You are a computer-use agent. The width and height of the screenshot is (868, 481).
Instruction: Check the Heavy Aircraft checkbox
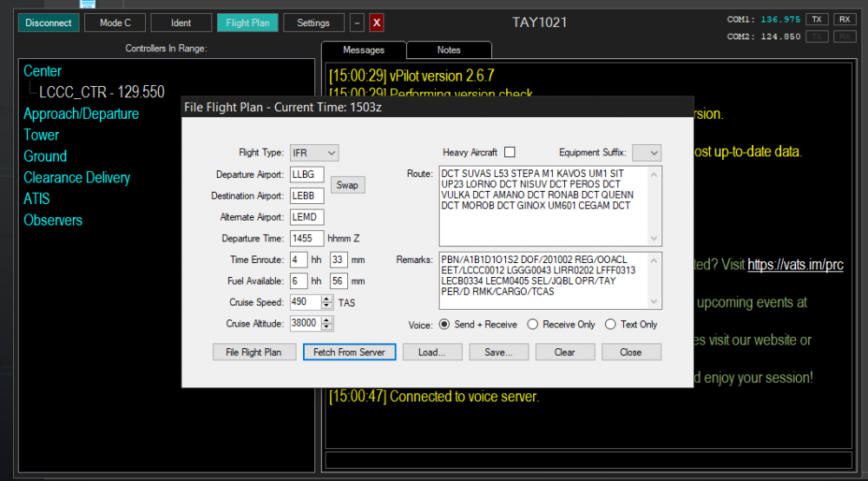[510, 153]
